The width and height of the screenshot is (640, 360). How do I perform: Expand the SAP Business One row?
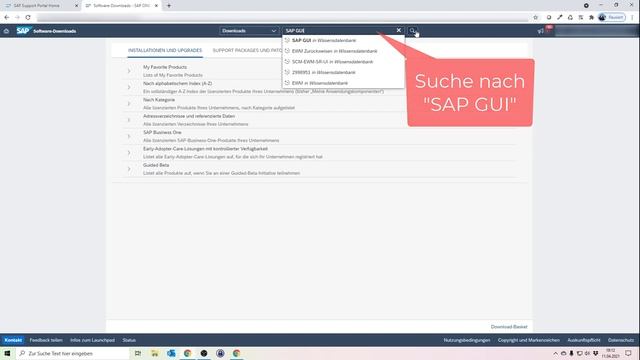[x=129, y=136]
